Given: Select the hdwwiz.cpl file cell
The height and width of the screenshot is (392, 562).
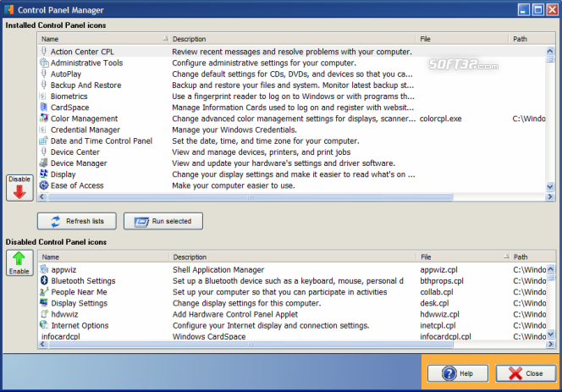Looking at the screenshot, I should click(x=439, y=314).
